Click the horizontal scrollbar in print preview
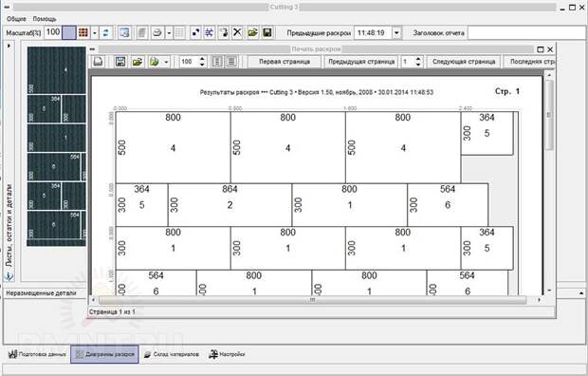The image size is (588, 376). pos(312,300)
